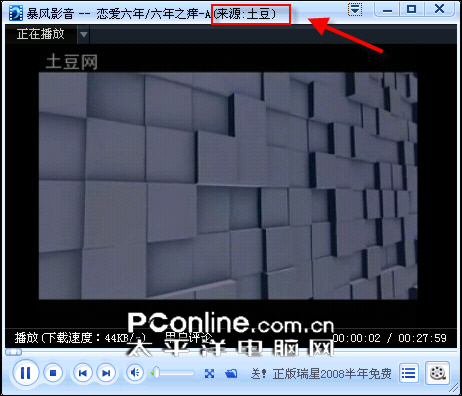Click the video playback area
Screen dimensions: 462x396
(x=228, y=186)
